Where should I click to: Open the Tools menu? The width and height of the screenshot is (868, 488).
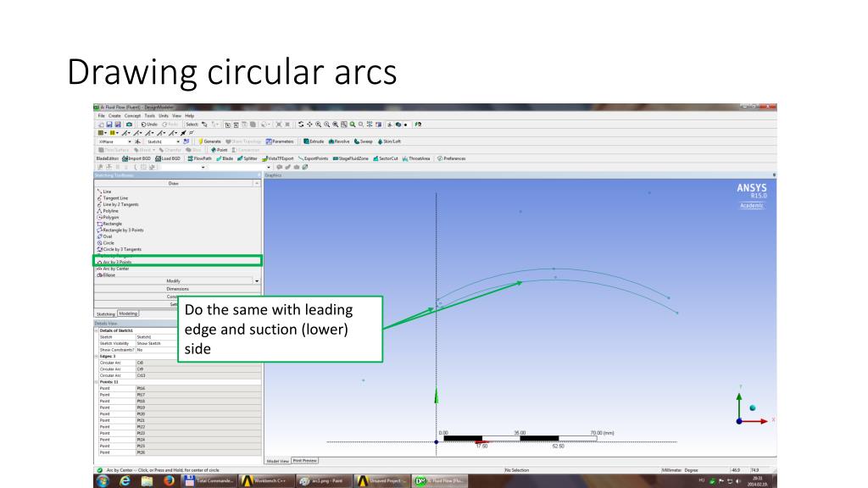tap(149, 116)
